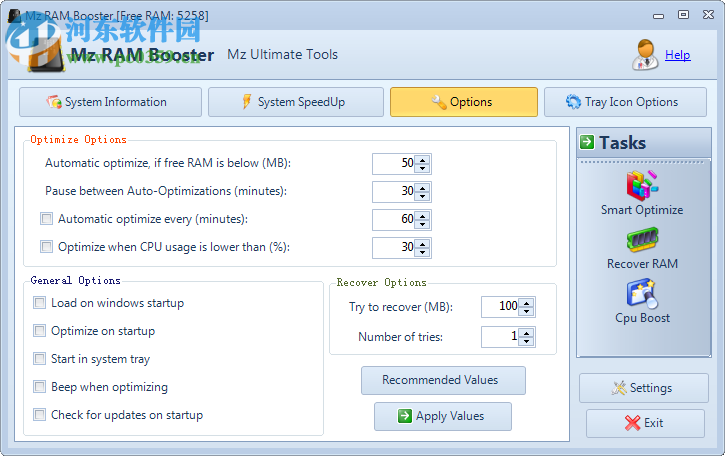This screenshot has width=725, height=456.
Task: Click the Recover RAM label
Action: coord(642,264)
